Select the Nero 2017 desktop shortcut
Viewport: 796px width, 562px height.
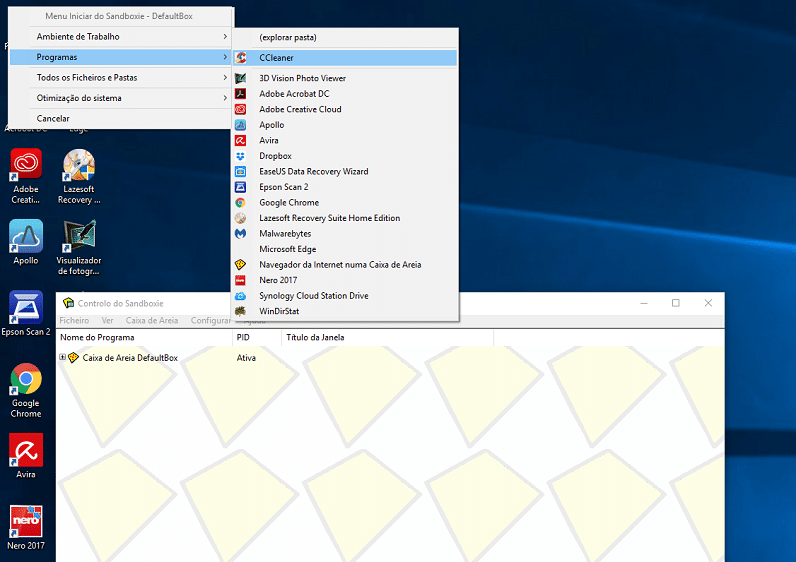(x=26, y=527)
